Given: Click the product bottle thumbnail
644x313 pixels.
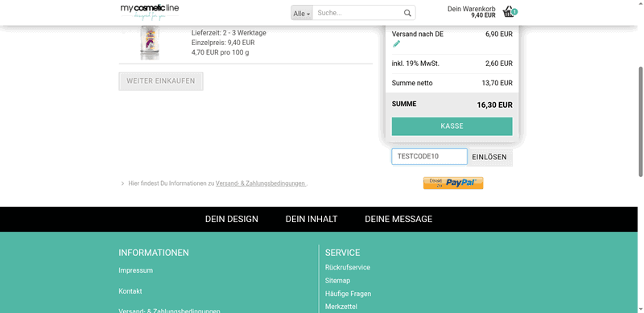Looking at the screenshot, I should click(150, 43).
